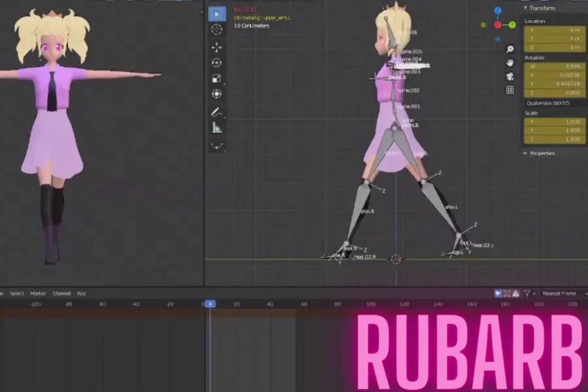
Task: Open the Marker menu
Action: [x=38, y=293]
